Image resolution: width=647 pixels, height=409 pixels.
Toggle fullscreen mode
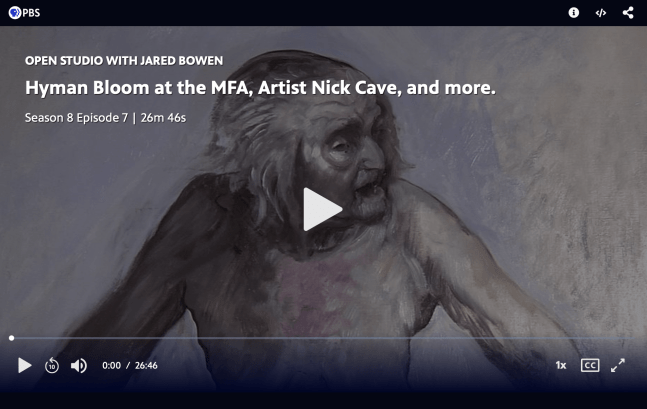pyautogui.click(x=618, y=365)
